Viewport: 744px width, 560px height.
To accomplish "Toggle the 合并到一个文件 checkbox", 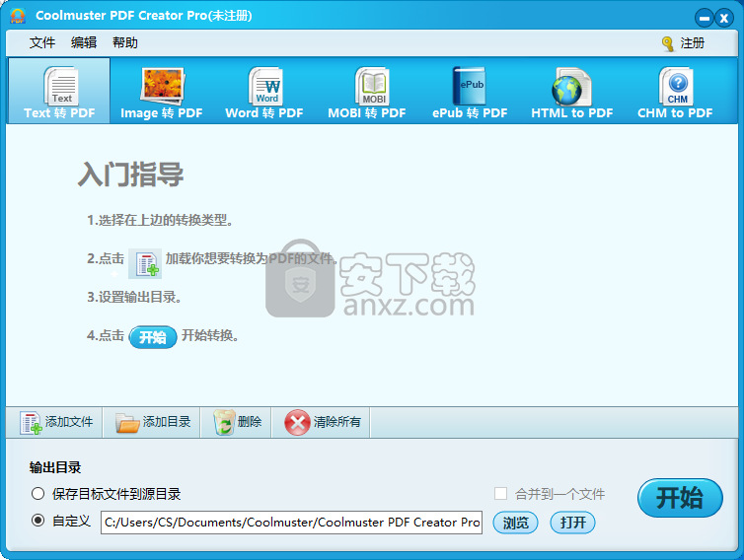I will coord(500,494).
